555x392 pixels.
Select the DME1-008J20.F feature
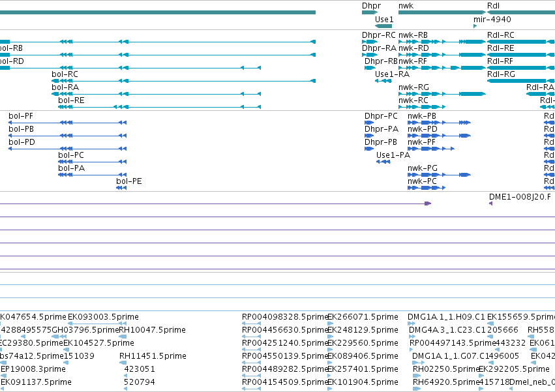click(490, 204)
